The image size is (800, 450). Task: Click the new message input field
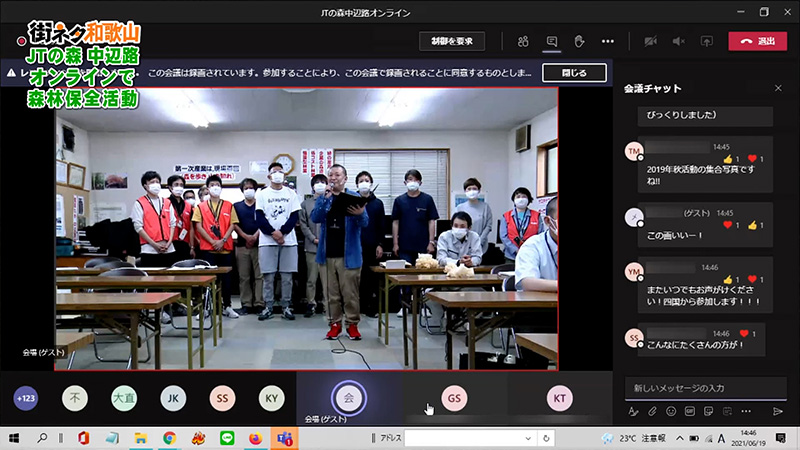tap(700, 388)
